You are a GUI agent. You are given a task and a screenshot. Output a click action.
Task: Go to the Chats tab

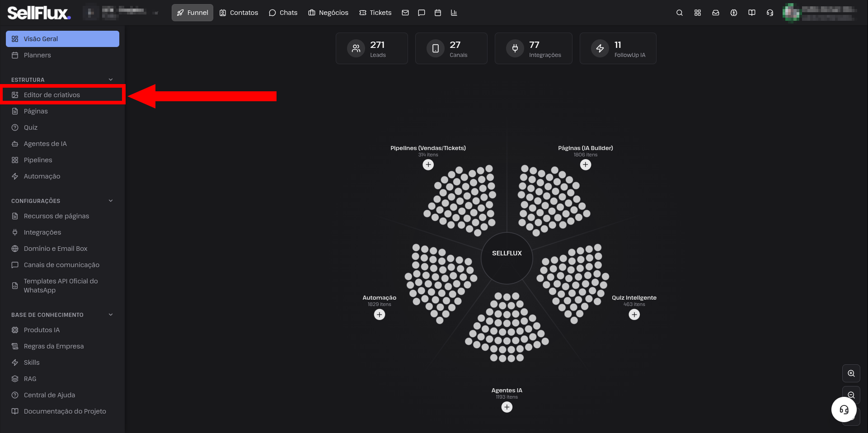pyautogui.click(x=283, y=13)
